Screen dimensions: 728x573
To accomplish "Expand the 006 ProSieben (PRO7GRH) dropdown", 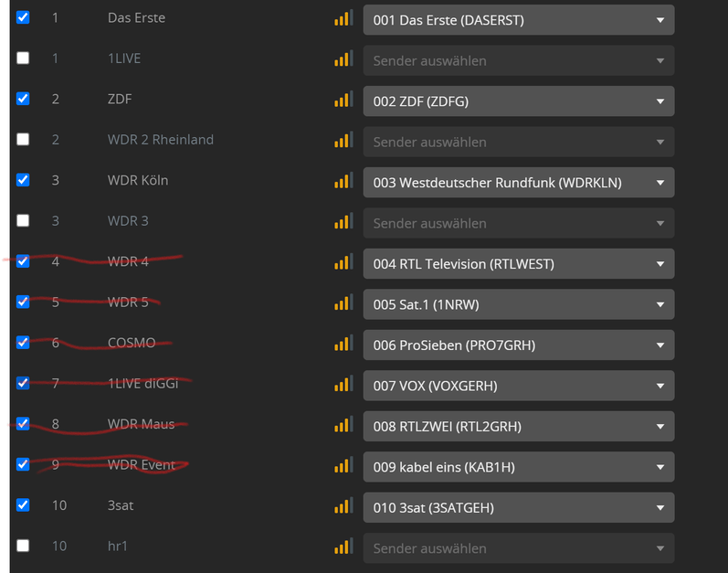I will (519, 345).
